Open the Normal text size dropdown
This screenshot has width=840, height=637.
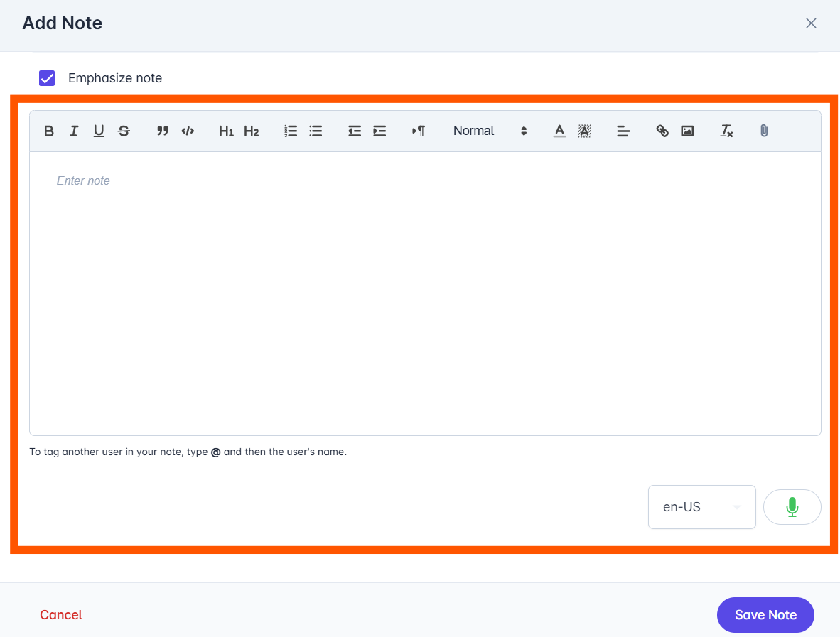pyautogui.click(x=490, y=131)
